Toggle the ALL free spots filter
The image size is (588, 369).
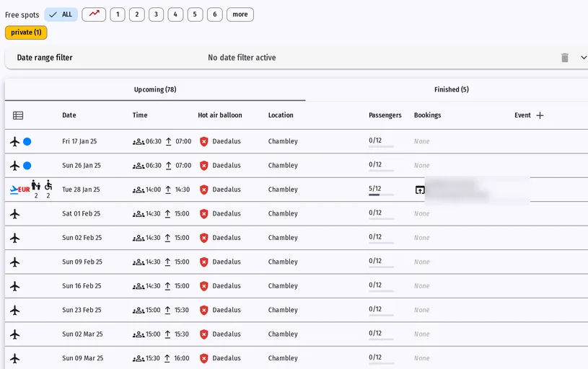click(x=61, y=14)
